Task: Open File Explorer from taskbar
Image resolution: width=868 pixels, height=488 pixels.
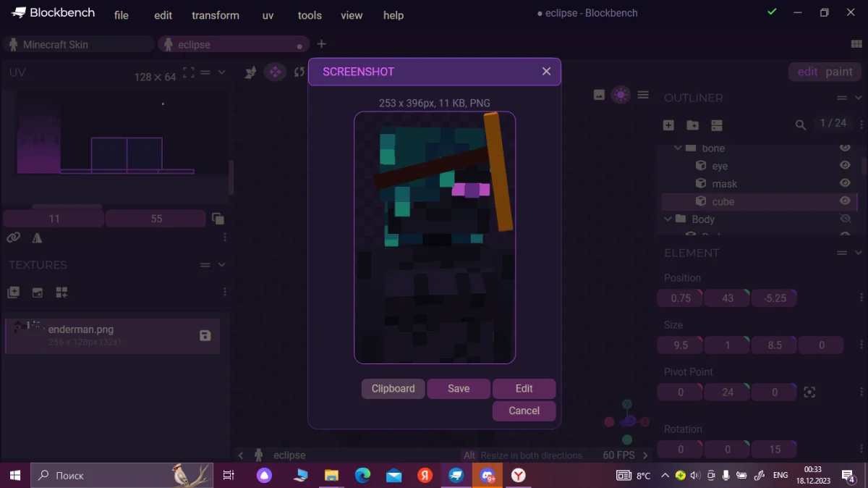Action: pyautogui.click(x=331, y=475)
